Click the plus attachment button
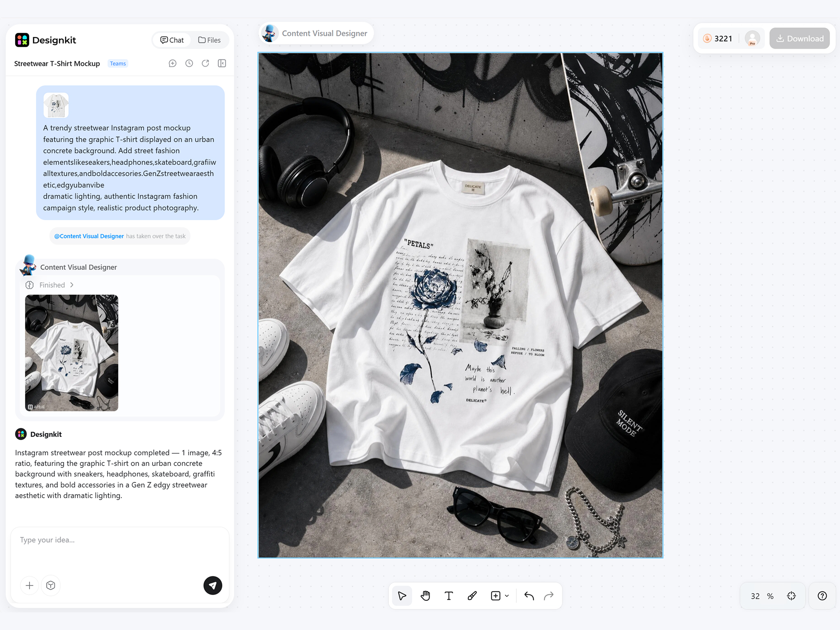The image size is (840, 630). tap(30, 585)
